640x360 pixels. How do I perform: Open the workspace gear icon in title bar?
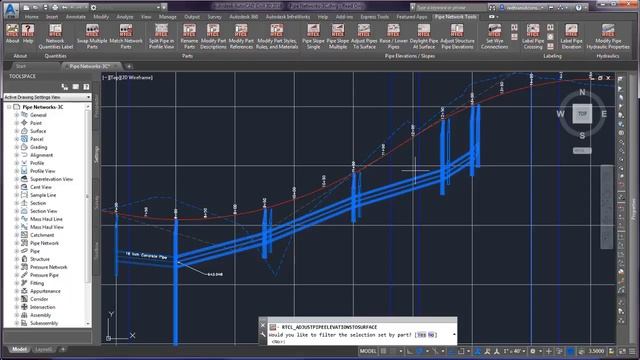(x=93, y=7)
